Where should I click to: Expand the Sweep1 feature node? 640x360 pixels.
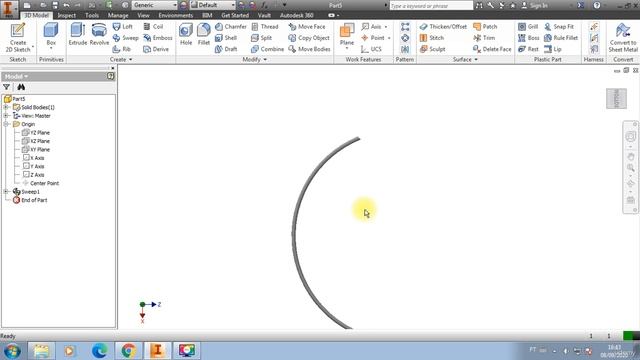pos(6,192)
